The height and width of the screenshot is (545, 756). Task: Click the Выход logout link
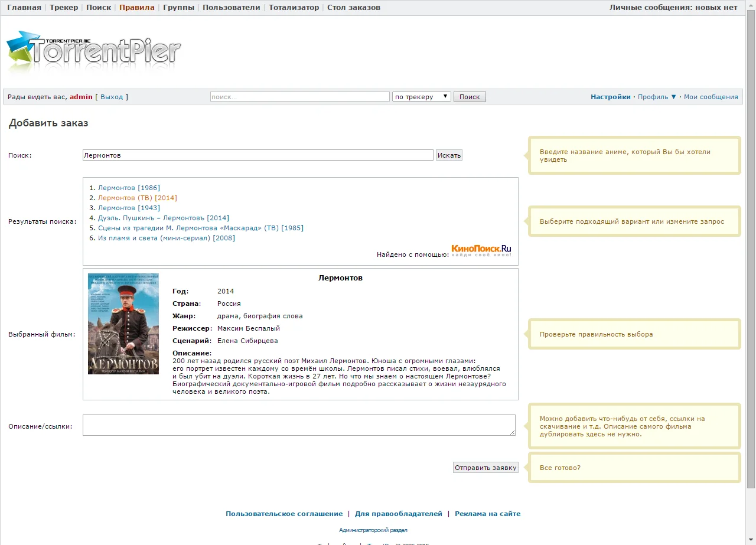[112, 97]
